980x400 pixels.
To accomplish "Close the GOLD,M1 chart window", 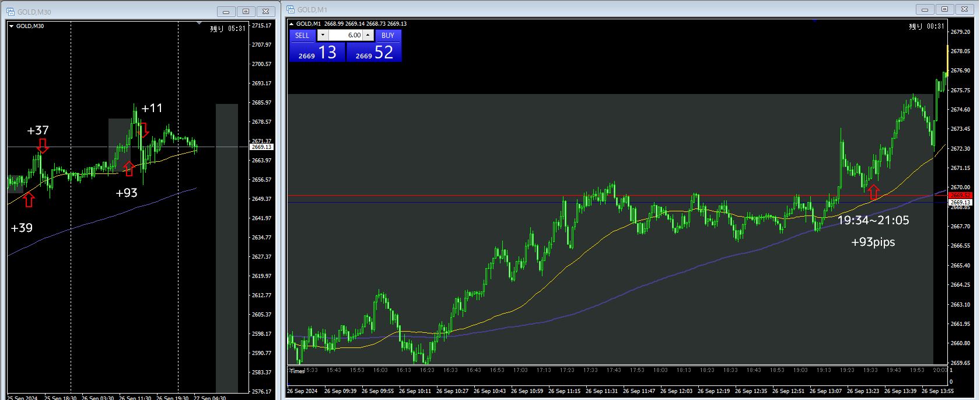I will coord(965,9).
